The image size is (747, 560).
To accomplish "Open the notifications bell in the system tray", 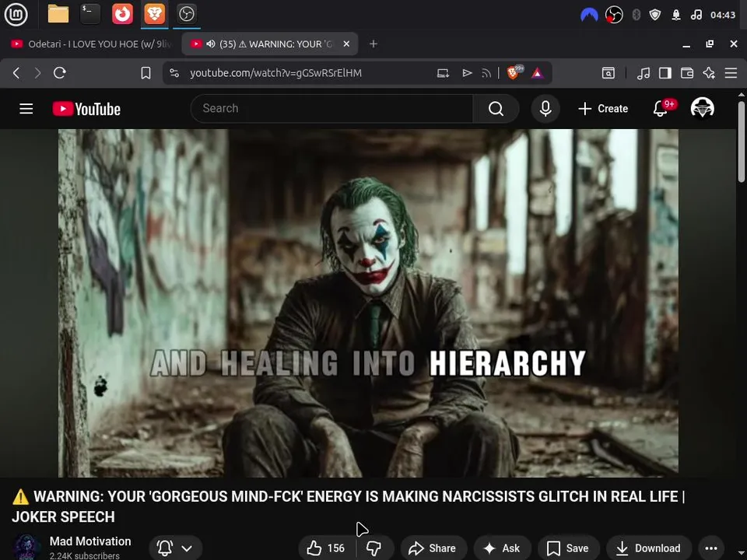I will pos(676,15).
